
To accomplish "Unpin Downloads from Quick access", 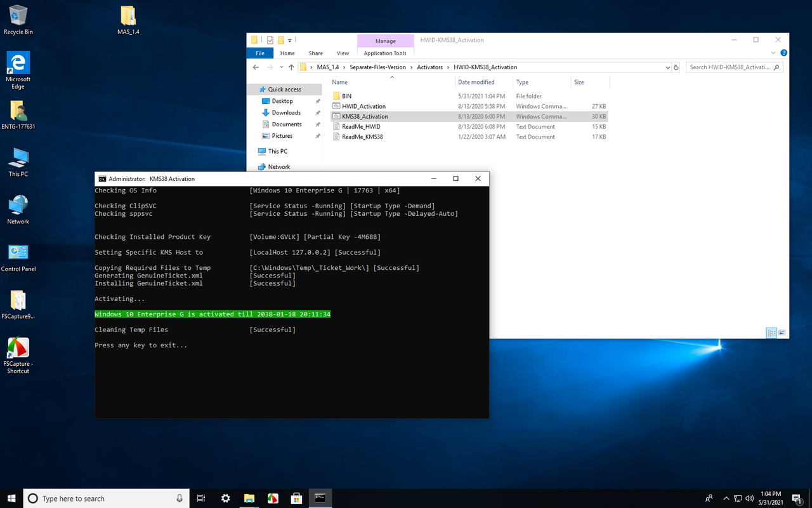I will point(318,113).
